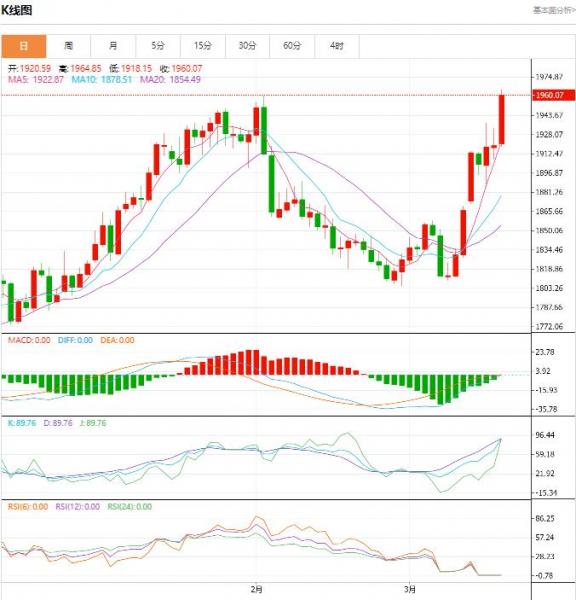
Task: Open the 30分 timeframe tab
Action: (x=247, y=46)
